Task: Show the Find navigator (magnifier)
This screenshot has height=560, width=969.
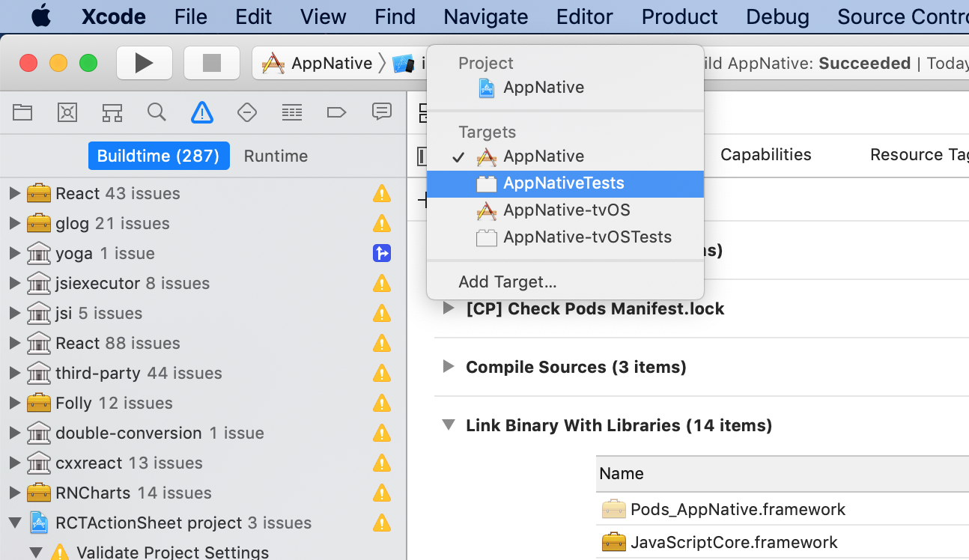Action: click(157, 112)
